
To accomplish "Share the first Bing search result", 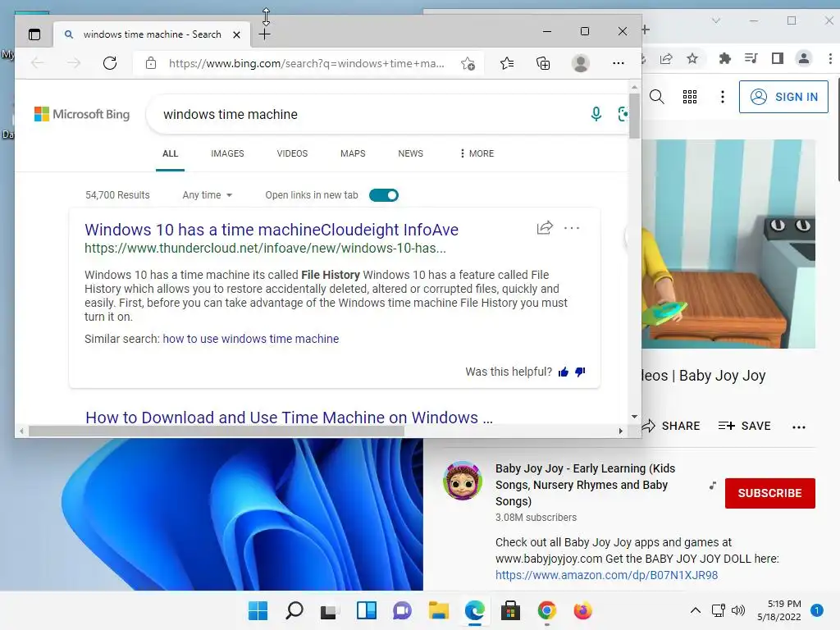I will [x=545, y=228].
